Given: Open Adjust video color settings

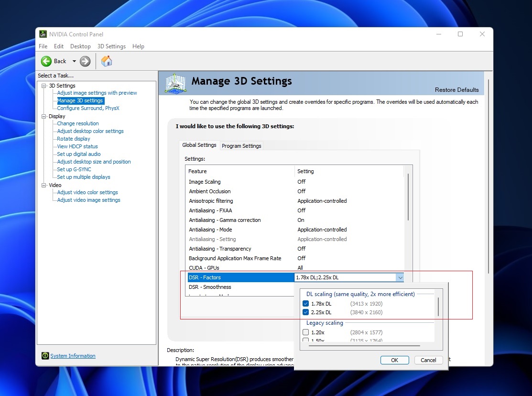Looking at the screenshot, I should 87,192.
